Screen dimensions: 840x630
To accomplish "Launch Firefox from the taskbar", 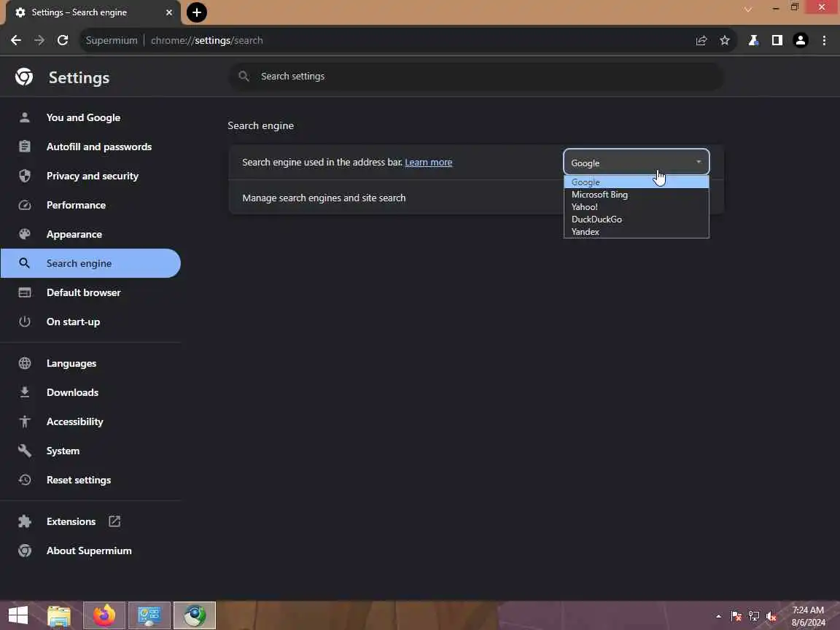I will coord(104,615).
